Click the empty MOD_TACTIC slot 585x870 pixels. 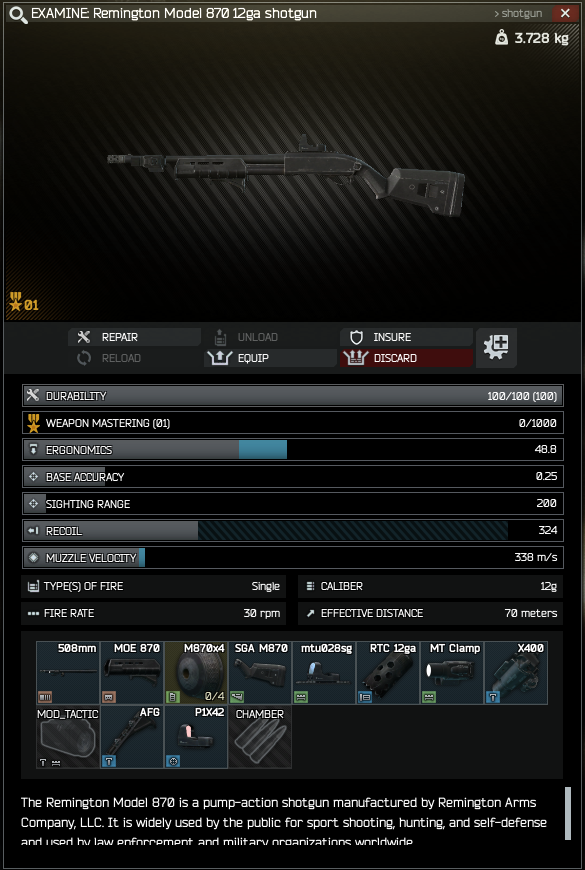68,737
